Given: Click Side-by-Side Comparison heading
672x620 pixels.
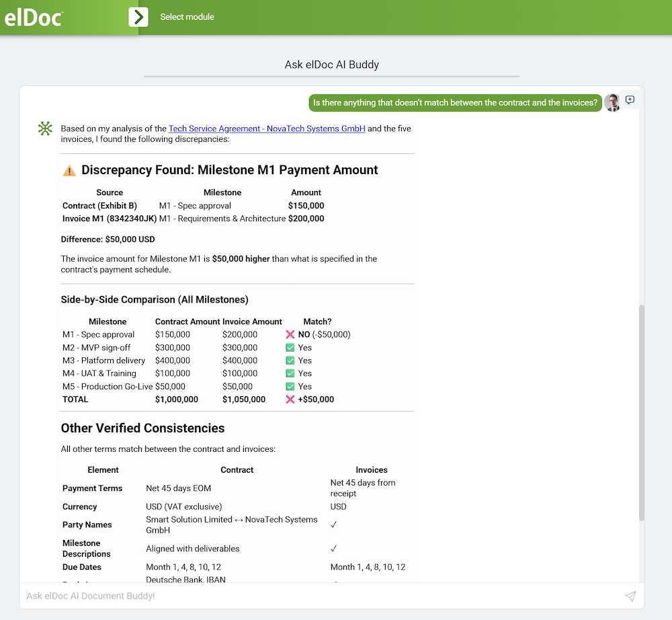Looking at the screenshot, I should 155,300.
